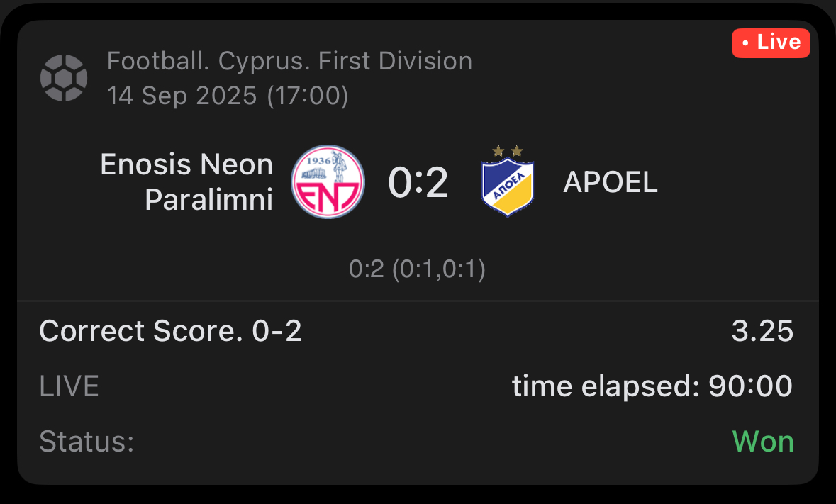Click the half-time breakdown 0:2 (0:1,0:1)
This screenshot has width=836, height=504.
pos(417,269)
